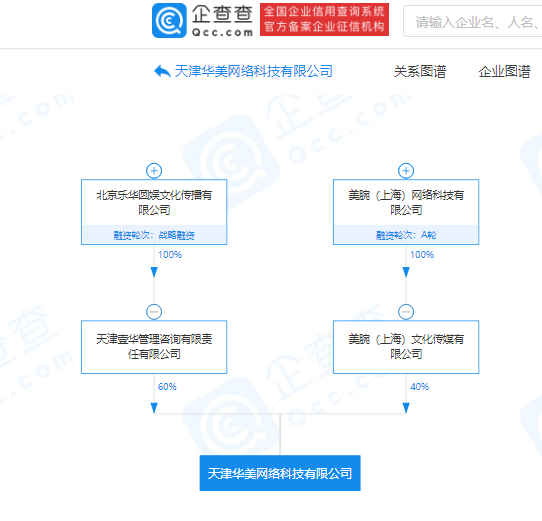Click the 企查查 brand name text

point(222,15)
